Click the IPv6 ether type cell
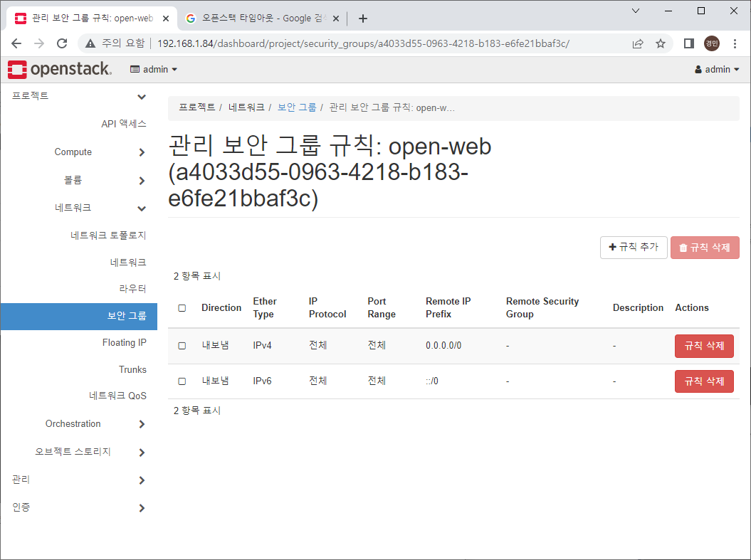This screenshot has width=751, height=560. pyautogui.click(x=263, y=381)
